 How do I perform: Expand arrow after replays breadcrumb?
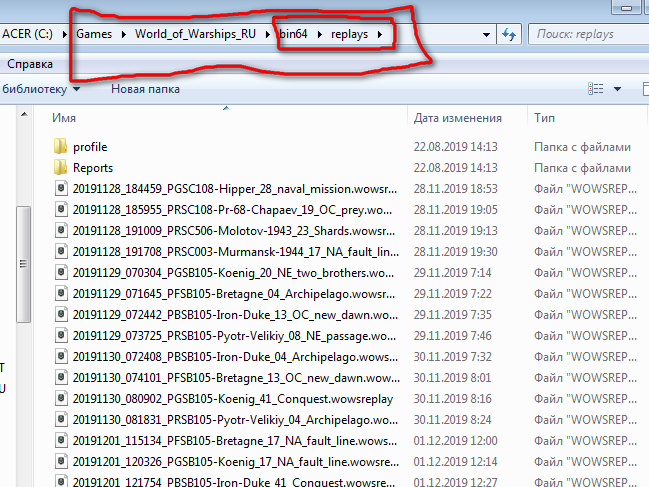(x=380, y=34)
